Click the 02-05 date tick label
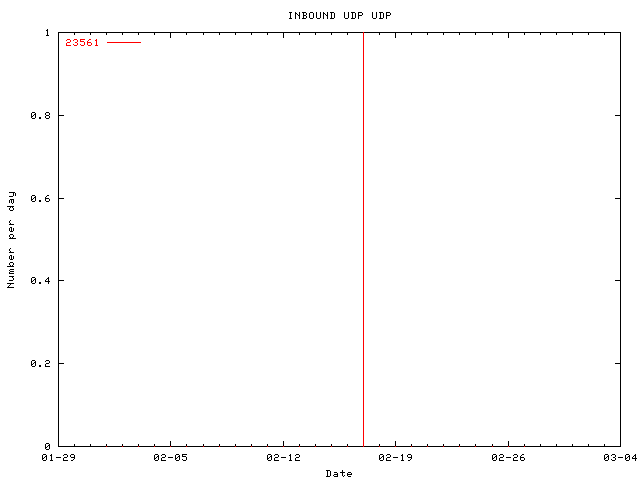640x480 pixels. tap(171, 458)
